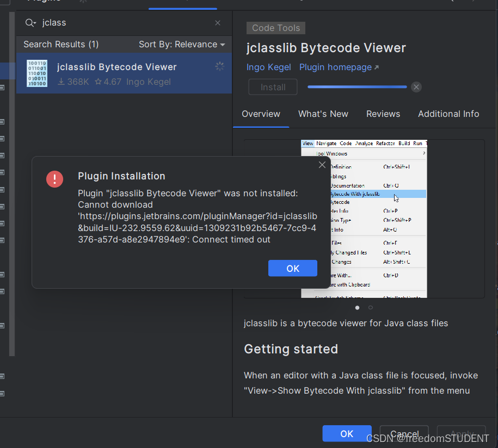Click the red error alert icon
Image resolution: width=498 pixels, height=448 pixels.
tap(54, 179)
